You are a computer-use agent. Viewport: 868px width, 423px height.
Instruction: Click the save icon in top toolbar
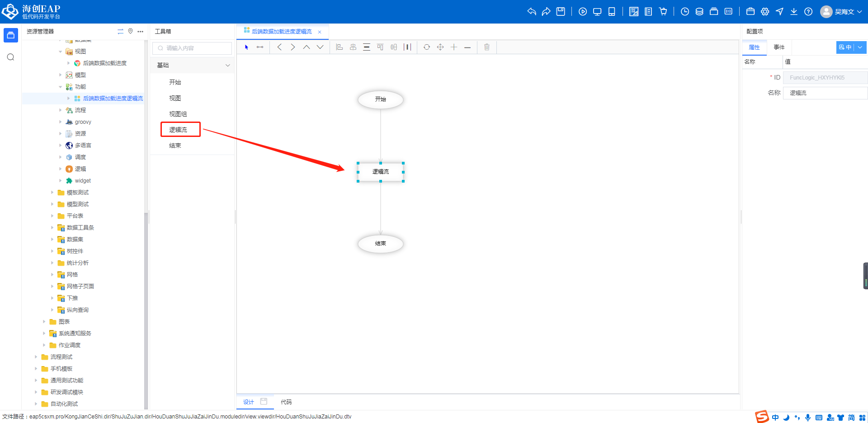click(x=561, y=12)
